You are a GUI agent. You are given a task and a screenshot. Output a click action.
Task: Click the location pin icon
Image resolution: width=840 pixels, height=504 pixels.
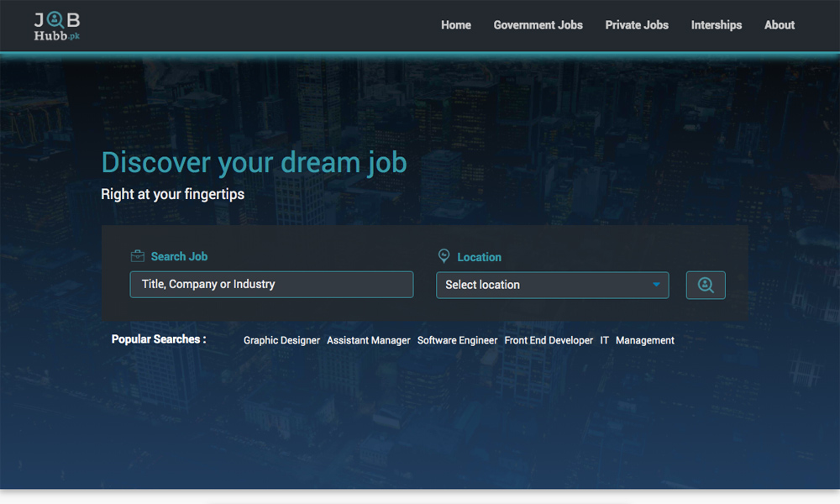(x=444, y=256)
